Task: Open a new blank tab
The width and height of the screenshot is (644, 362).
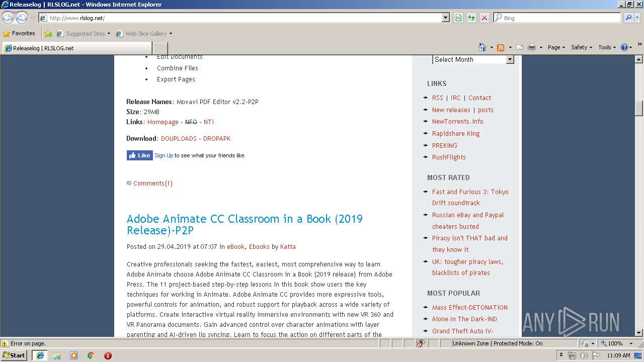Action: coord(160,48)
